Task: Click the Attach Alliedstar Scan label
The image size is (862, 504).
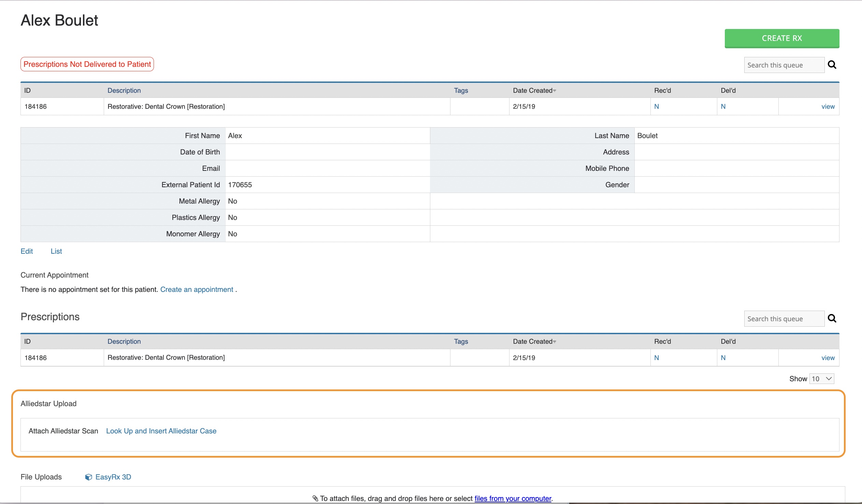Action: pyautogui.click(x=63, y=431)
